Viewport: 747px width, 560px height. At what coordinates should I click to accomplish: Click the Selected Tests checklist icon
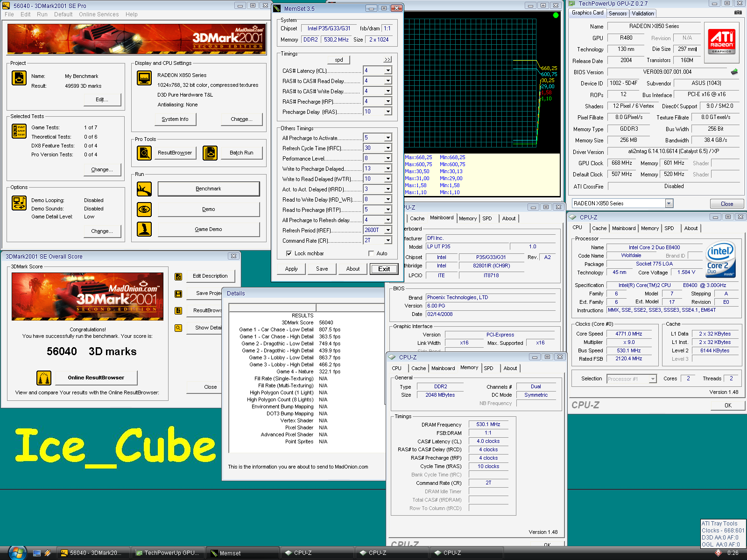click(19, 131)
